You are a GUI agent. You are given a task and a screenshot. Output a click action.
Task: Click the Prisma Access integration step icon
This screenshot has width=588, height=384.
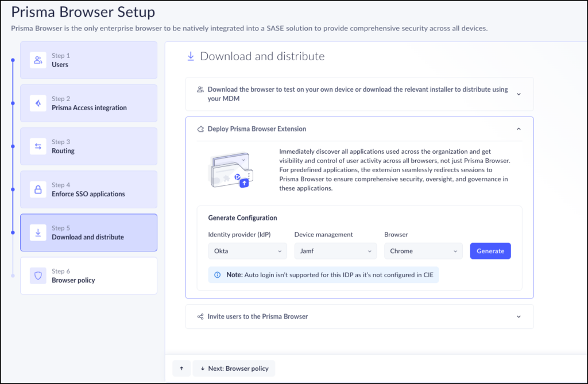coord(38,103)
